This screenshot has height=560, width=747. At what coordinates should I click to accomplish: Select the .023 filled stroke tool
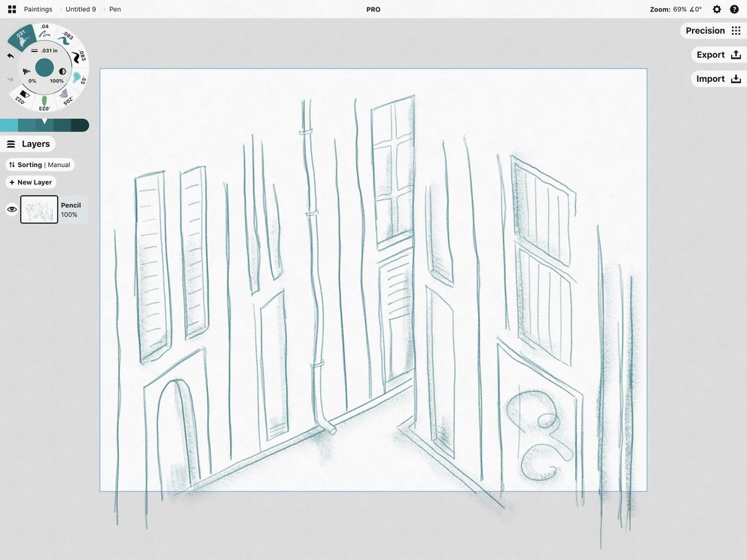(x=44, y=99)
